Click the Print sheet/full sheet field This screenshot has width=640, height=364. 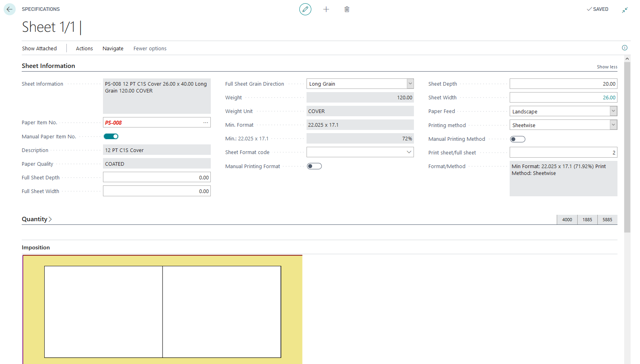tap(563, 152)
